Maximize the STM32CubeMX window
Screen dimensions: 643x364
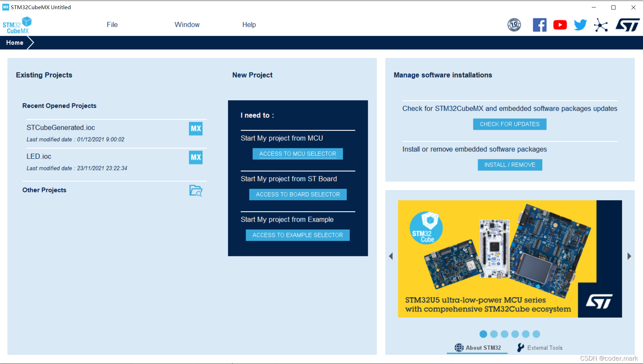coord(613,7)
